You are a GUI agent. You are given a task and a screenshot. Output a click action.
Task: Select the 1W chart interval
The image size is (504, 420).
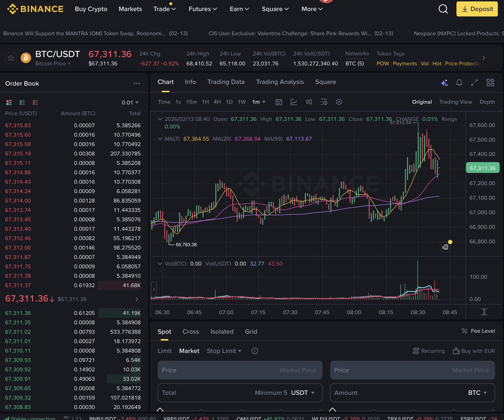242,102
